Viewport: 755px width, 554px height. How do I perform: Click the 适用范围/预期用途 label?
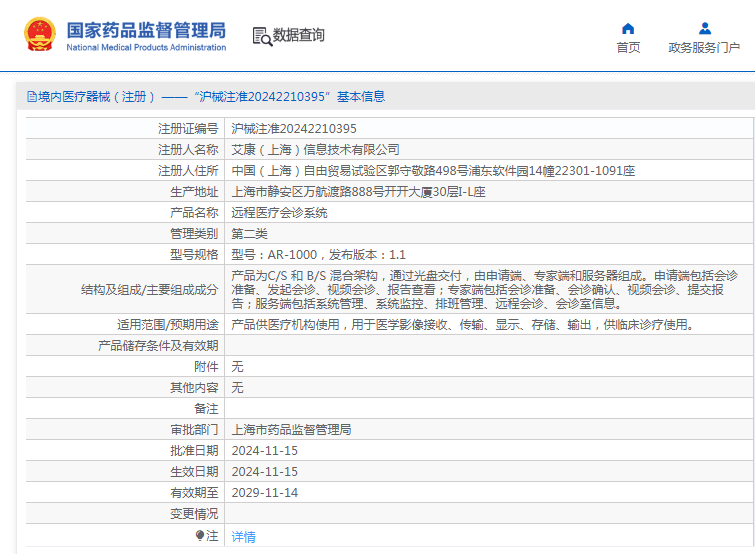(168, 324)
